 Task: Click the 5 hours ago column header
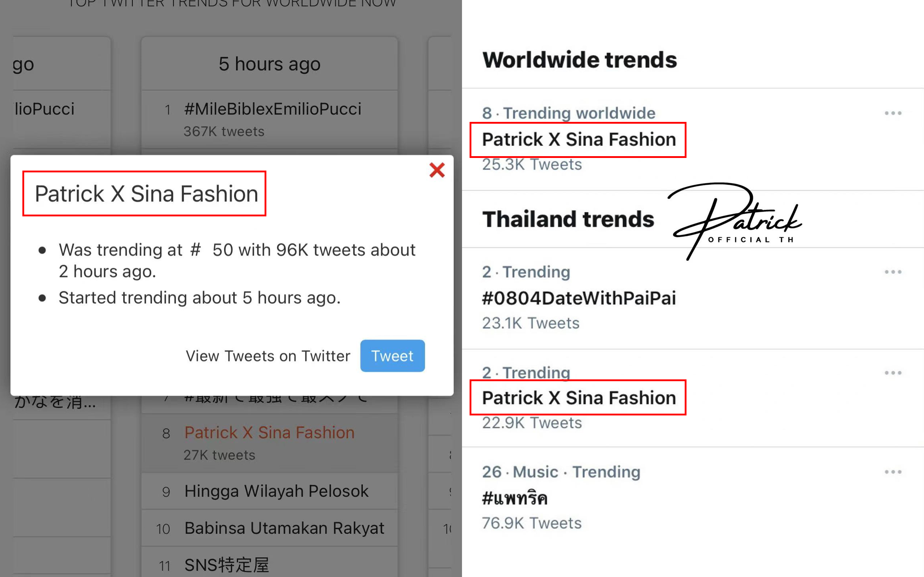270,64
